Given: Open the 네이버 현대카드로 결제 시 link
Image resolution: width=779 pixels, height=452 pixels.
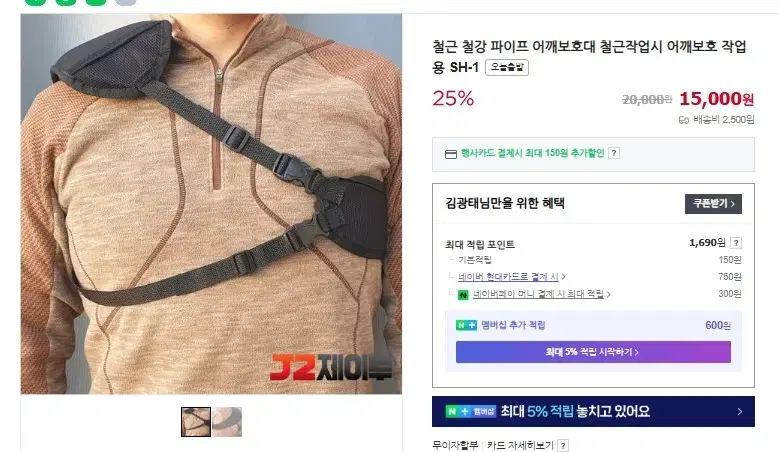Looking at the screenshot, I should [x=512, y=277].
